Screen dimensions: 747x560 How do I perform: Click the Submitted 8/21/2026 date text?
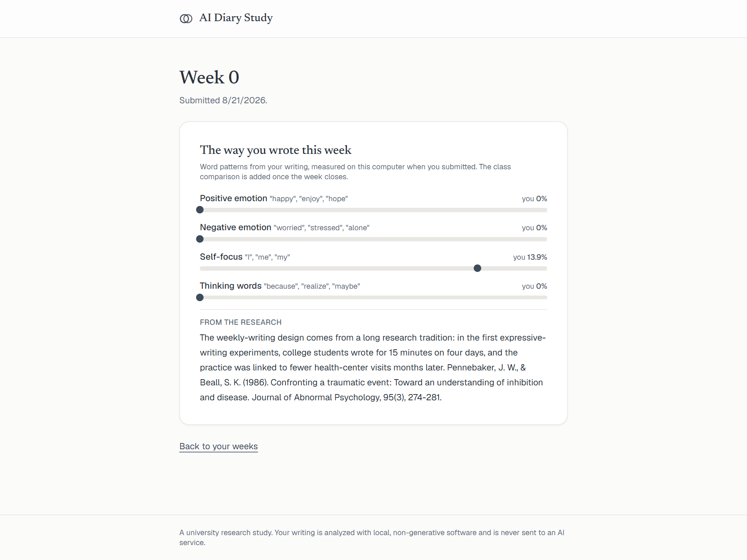coord(223,100)
